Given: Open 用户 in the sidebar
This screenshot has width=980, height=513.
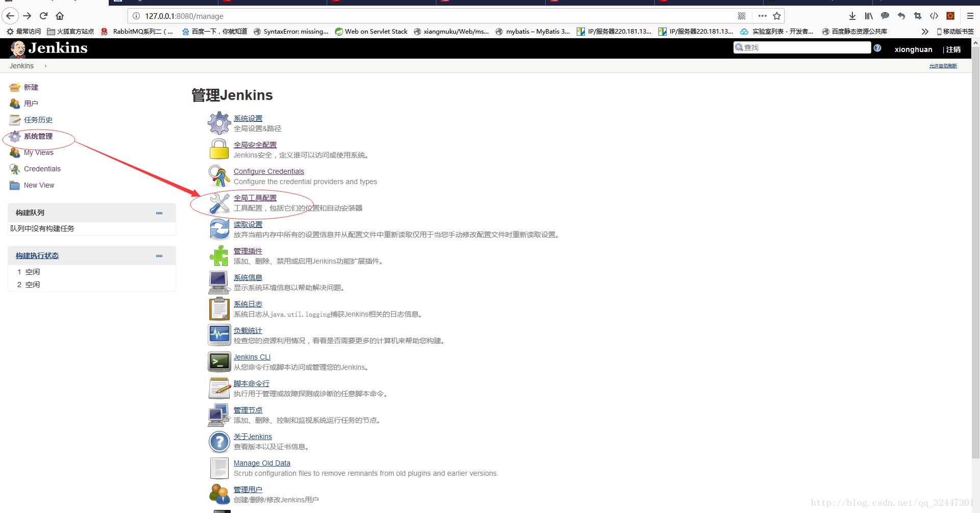Looking at the screenshot, I should (x=31, y=104).
